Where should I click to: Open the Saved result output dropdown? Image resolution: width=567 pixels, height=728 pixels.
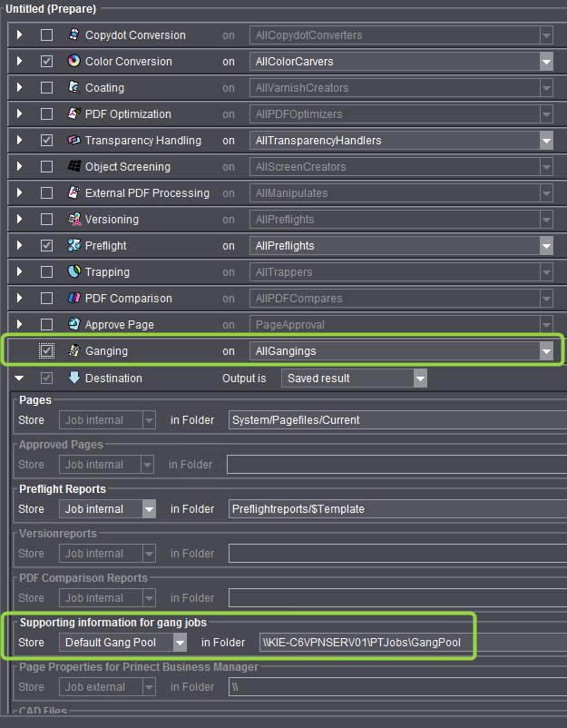click(419, 379)
